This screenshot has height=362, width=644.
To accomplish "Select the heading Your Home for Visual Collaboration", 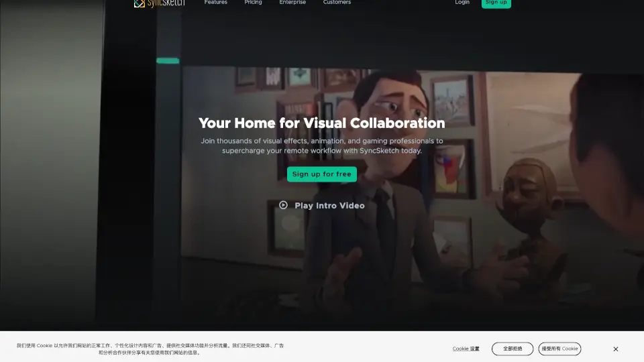I will coord(321,123).
